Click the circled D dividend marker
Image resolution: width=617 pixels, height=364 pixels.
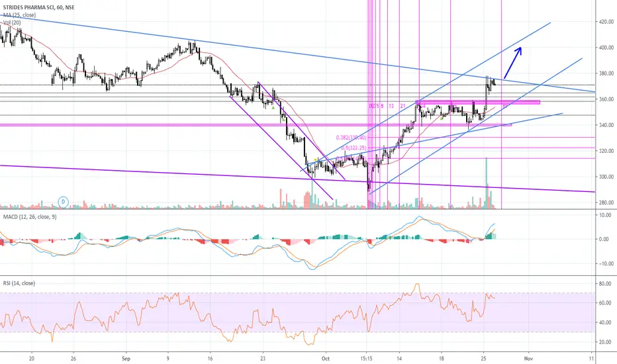[x=63, y=203]
